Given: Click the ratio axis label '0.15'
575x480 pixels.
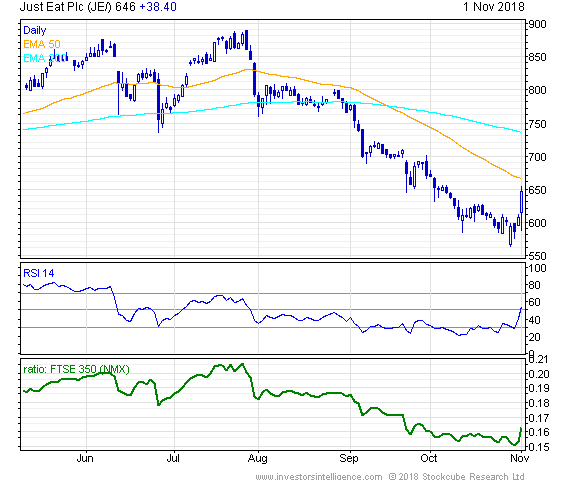Looking at the screenshot, I should tap(539, 447).
